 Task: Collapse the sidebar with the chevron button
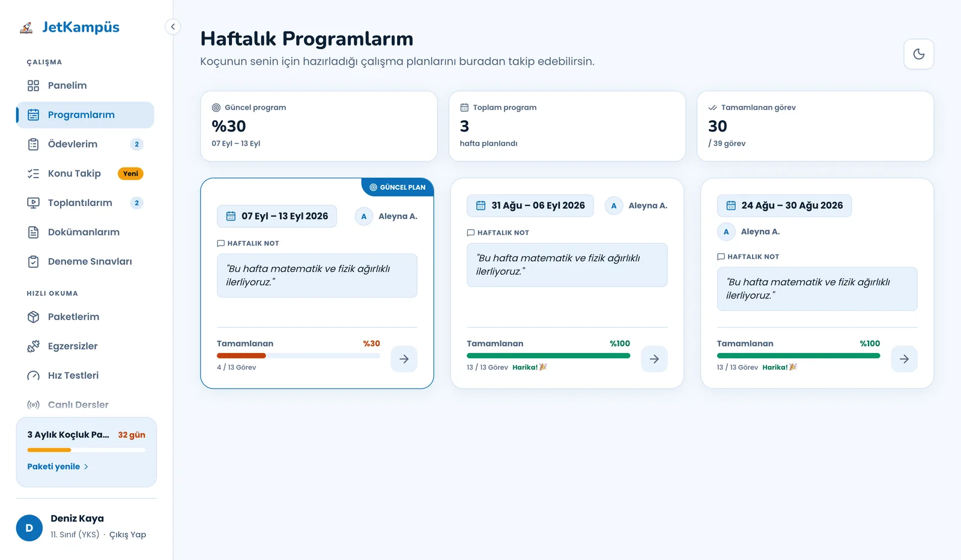172,26
